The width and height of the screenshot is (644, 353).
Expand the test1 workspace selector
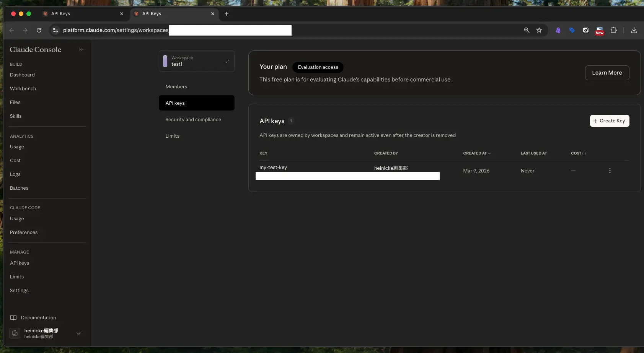pyautogui.click(x=196, y=61)
